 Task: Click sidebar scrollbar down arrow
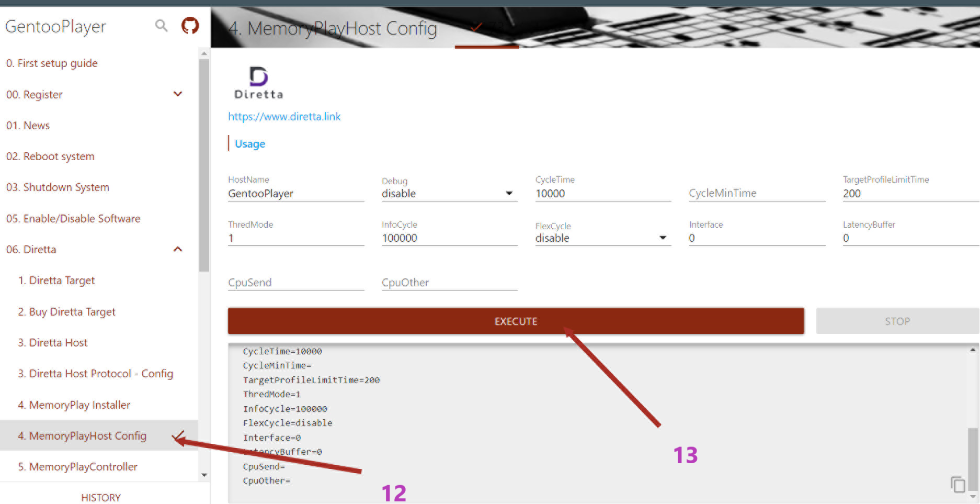204,475
